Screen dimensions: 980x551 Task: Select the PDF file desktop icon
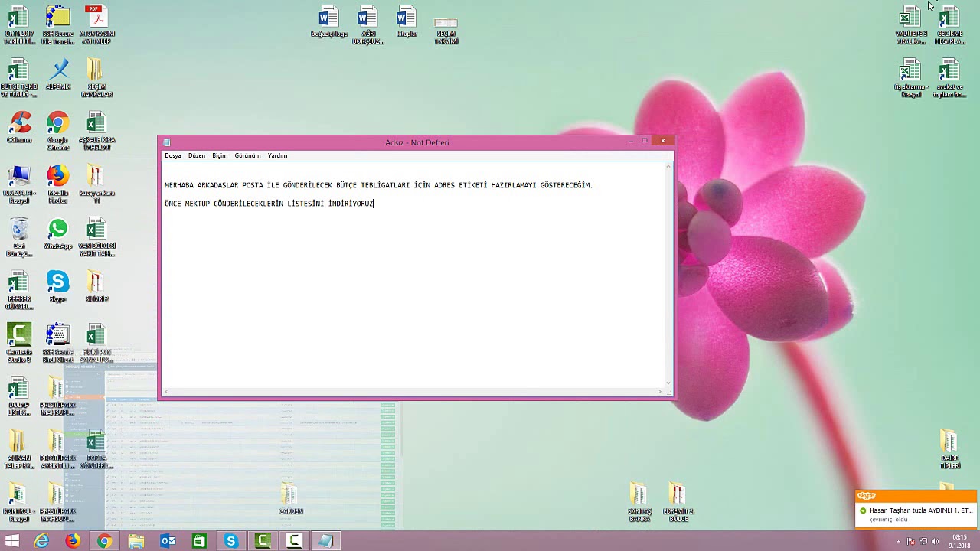click(x=96, y=24)
